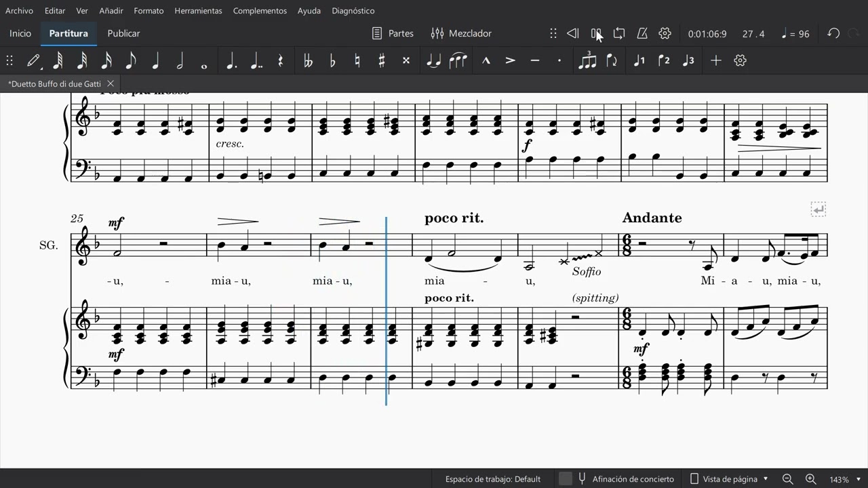Open the Ver menu
Viewport: 868px width, 488px height.
82,11
